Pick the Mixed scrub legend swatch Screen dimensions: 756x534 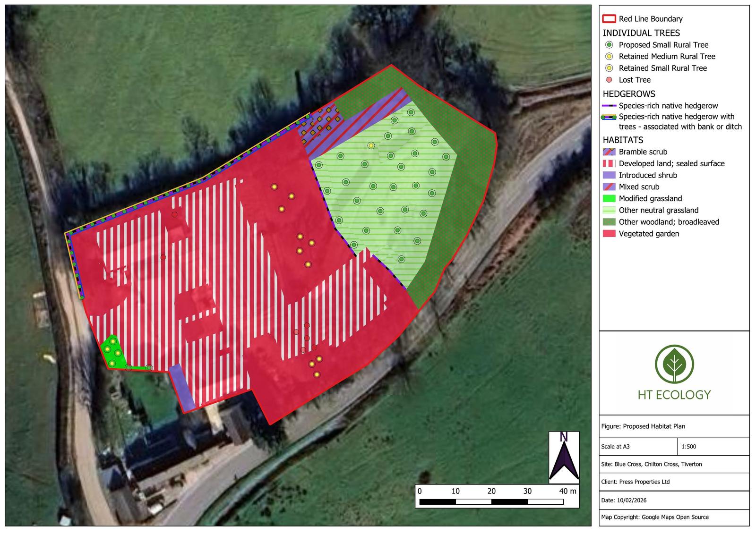click(x=609, y=187)
